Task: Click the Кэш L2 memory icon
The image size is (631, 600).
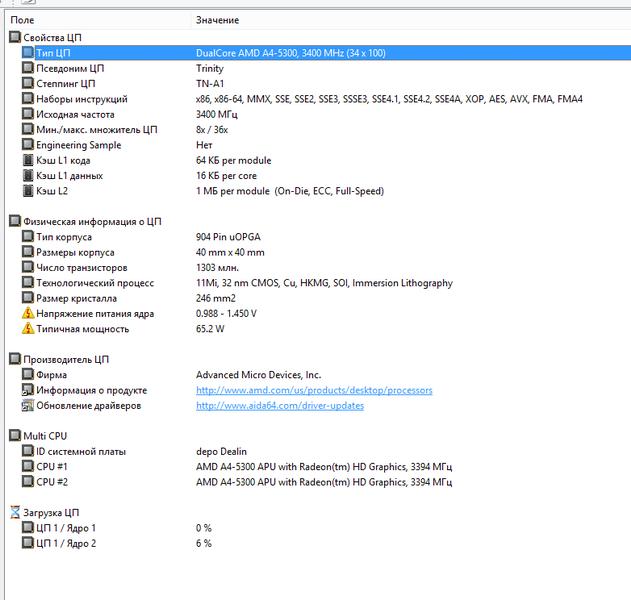Action: (x=28, y=191)
